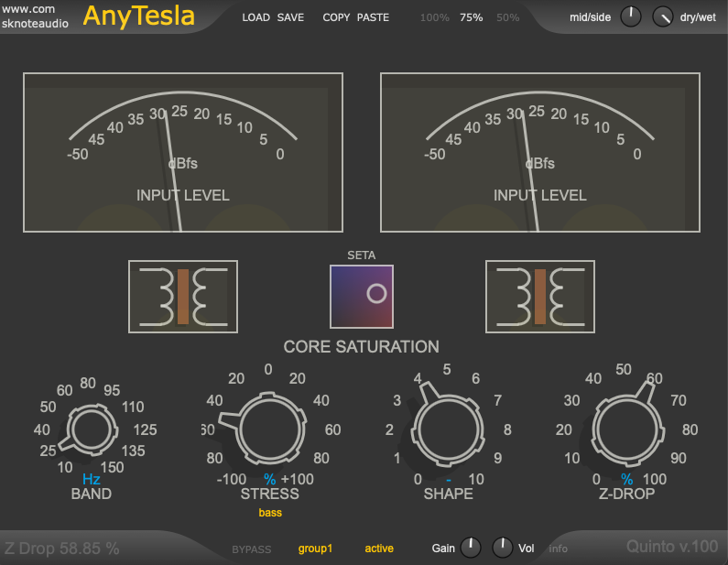Screen dimensions: 728x565
Task: Click the Quinto v.100 version text
Action: click(x=672, y=547)
